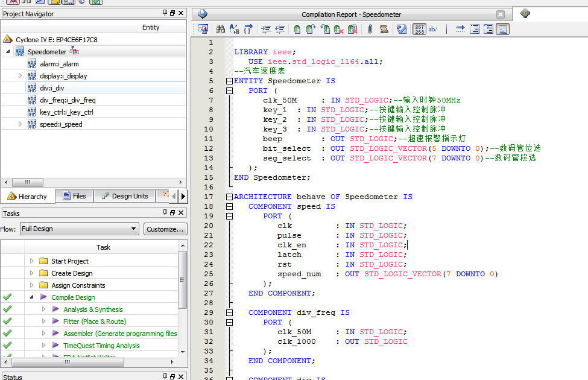
Task: Clear all bookmarks with the stacked pages red X icon
Action: tap(353, 29)
